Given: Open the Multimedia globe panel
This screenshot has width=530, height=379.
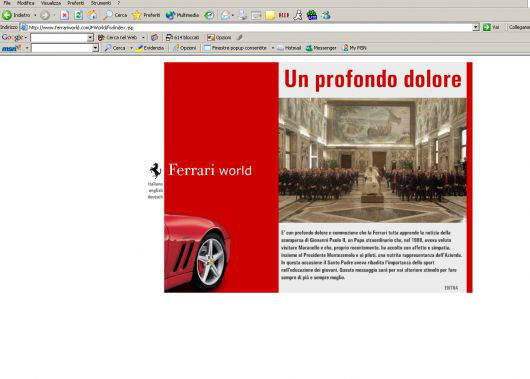Looking at the screenshot, I should pyautogui.click(x=182, y=15).
